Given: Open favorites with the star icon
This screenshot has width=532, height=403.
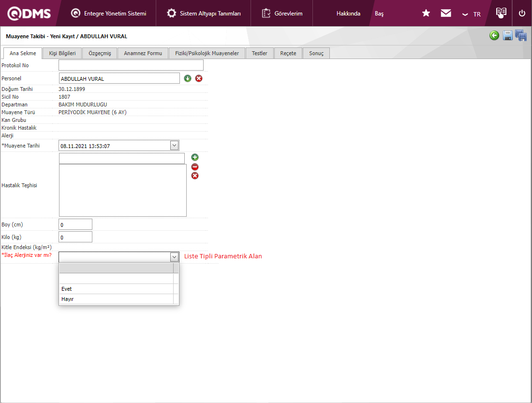Looking at the screenshot, I should point(426,13).
